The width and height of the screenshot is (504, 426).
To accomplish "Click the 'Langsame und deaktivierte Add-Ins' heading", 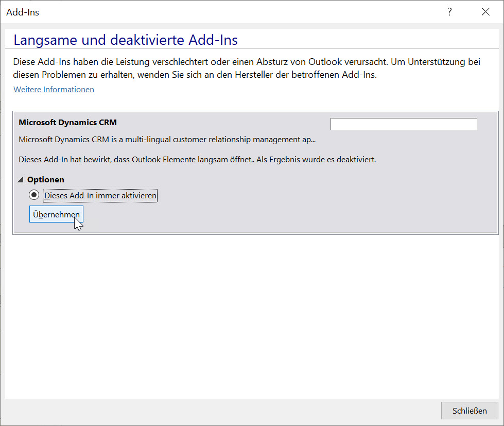I will coord(126,40).
